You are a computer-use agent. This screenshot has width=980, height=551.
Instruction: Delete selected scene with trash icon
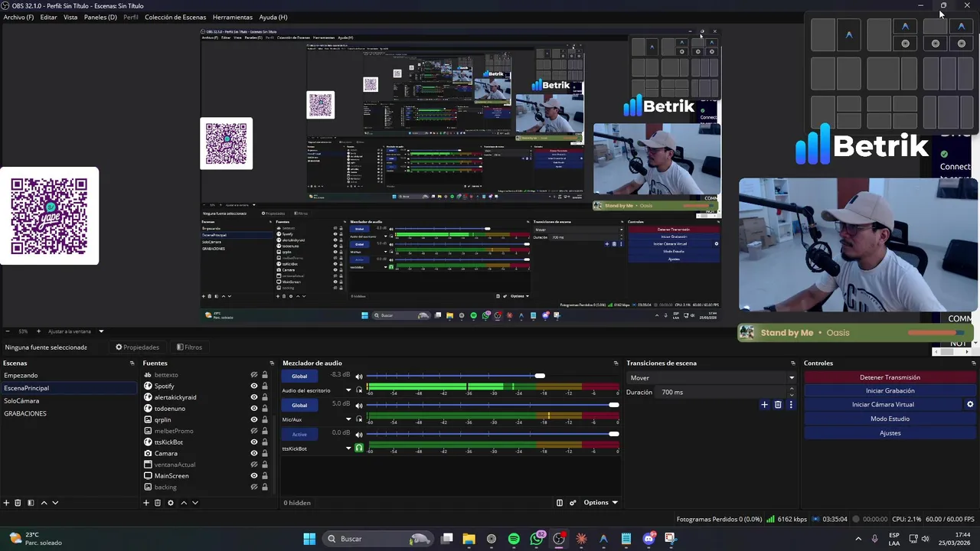(x=18, y=503)
